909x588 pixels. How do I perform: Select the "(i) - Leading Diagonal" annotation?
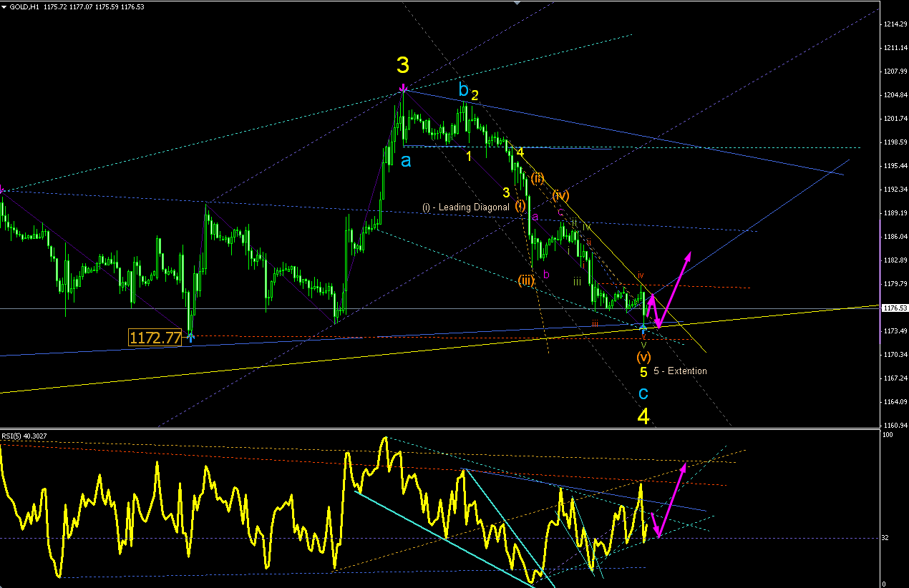tap(466, 207)
